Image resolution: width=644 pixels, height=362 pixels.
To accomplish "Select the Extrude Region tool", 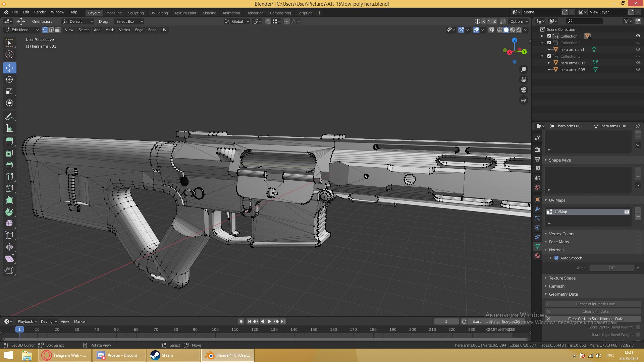I will point(9,141).
